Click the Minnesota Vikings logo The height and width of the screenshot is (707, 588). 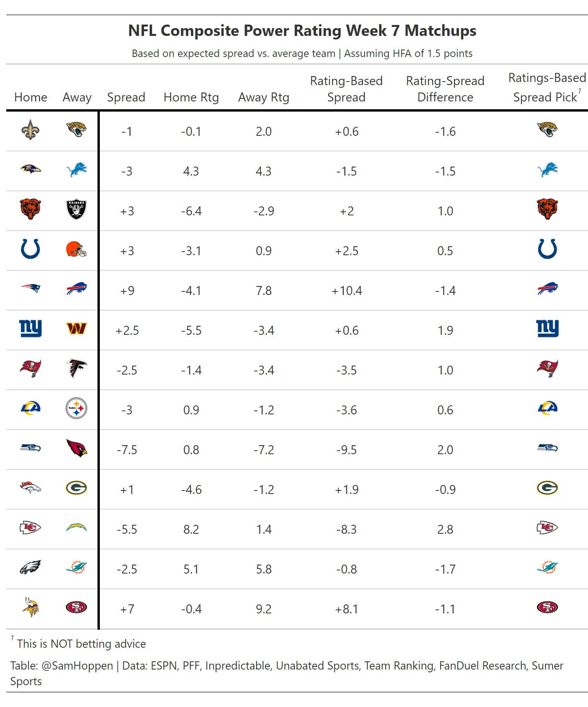coord(30,607)
